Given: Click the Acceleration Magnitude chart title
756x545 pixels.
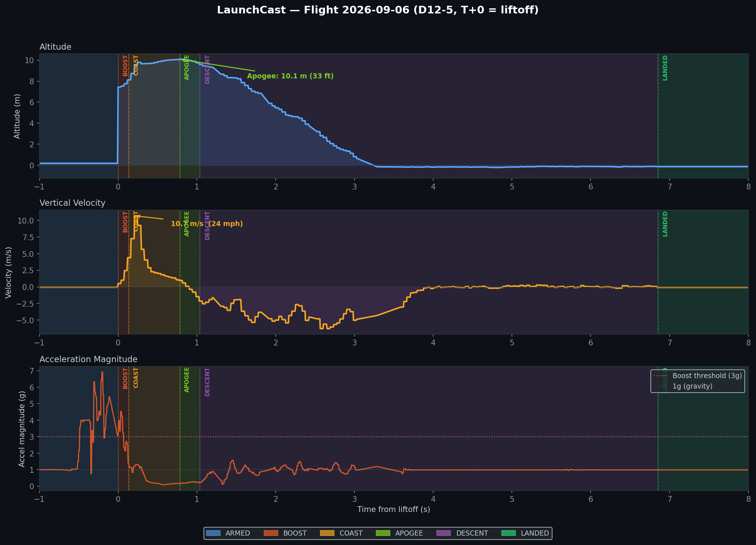Looking at the screenshot, I should coord(89,359).
